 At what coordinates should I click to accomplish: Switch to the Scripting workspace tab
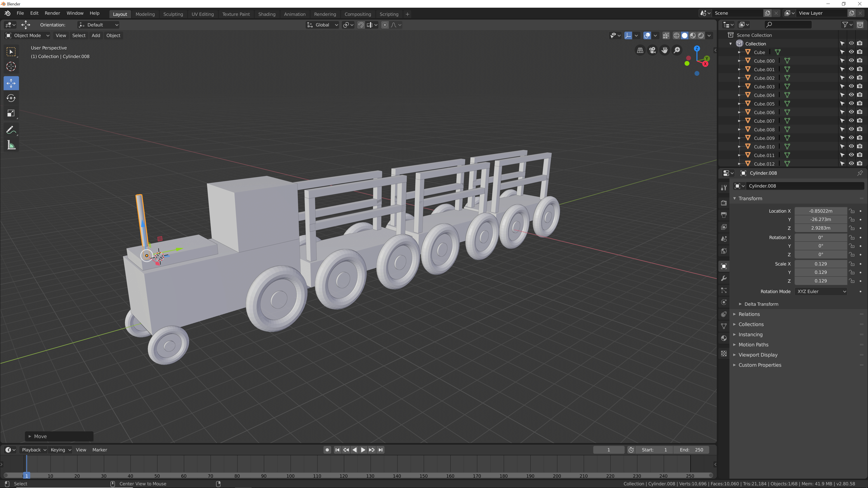click(389, 14)
